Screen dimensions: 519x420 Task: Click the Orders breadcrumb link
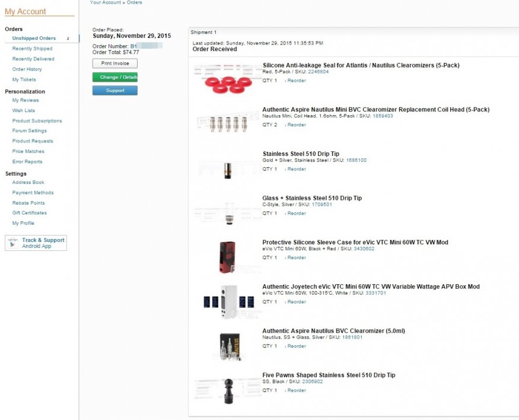(135, 2)
